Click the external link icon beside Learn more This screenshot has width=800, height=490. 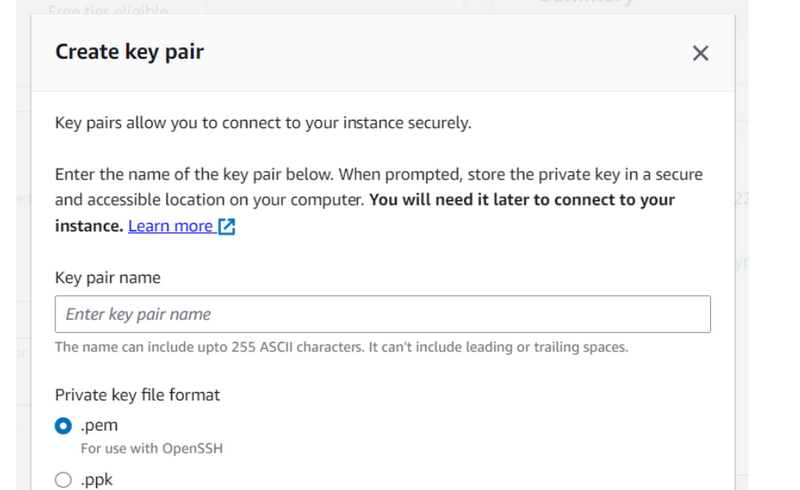pyautogui.click(x=227, y=226)
